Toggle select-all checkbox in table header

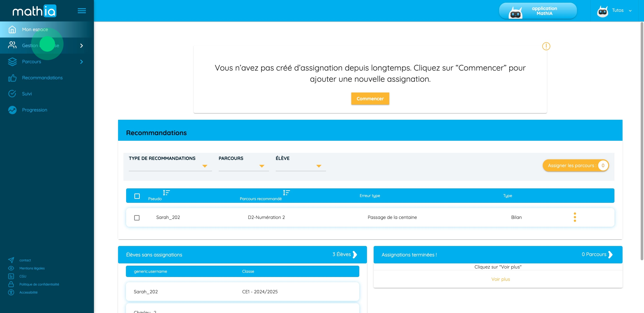137,196
